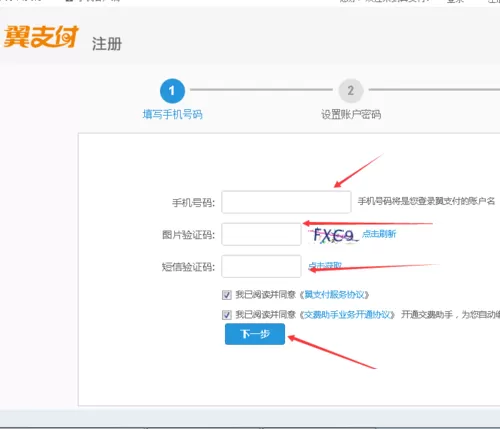Click the 注册 page title text
The width and height of the screenshot is (500, 429).
107,44
